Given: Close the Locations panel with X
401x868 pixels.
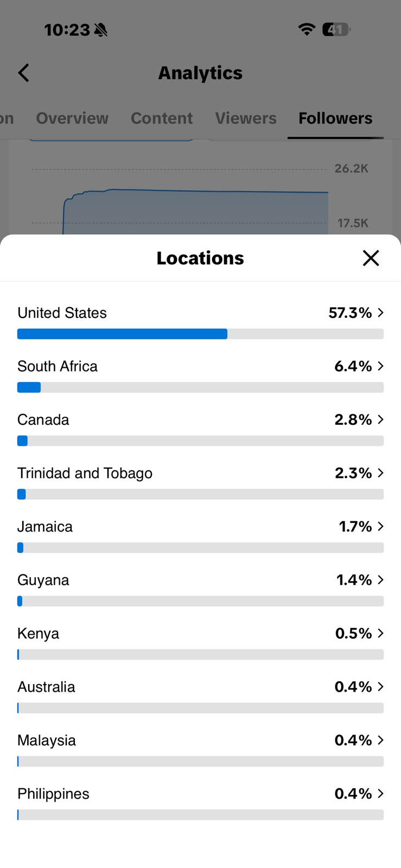Looking at the screenshot, I should click(x=371, y=258).
